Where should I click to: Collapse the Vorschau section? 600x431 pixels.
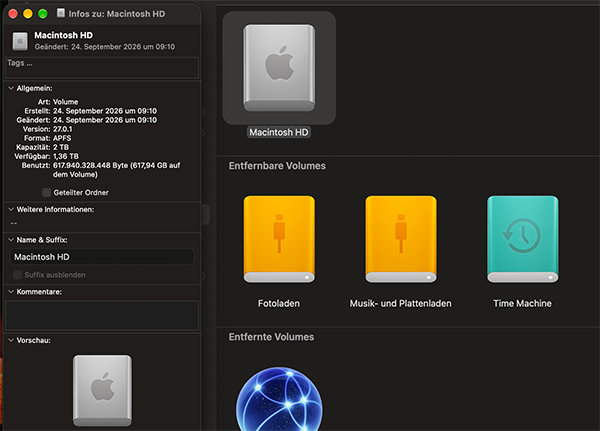[x=11, y=340]
